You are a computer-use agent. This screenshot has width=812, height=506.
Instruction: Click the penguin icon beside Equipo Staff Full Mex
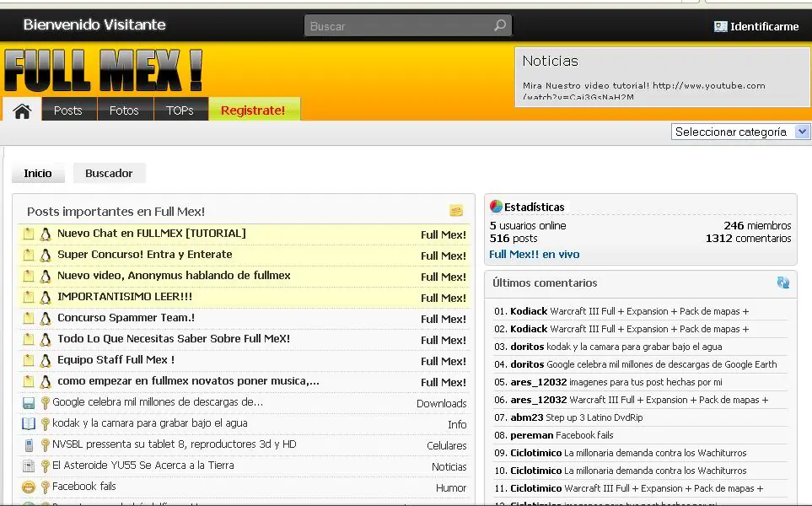(x=46, y=360)
